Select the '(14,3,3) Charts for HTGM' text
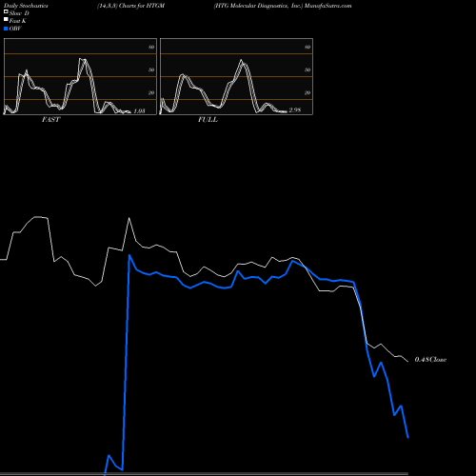The width and height of the screenshot is (476, 476). [x=131, y=6]
